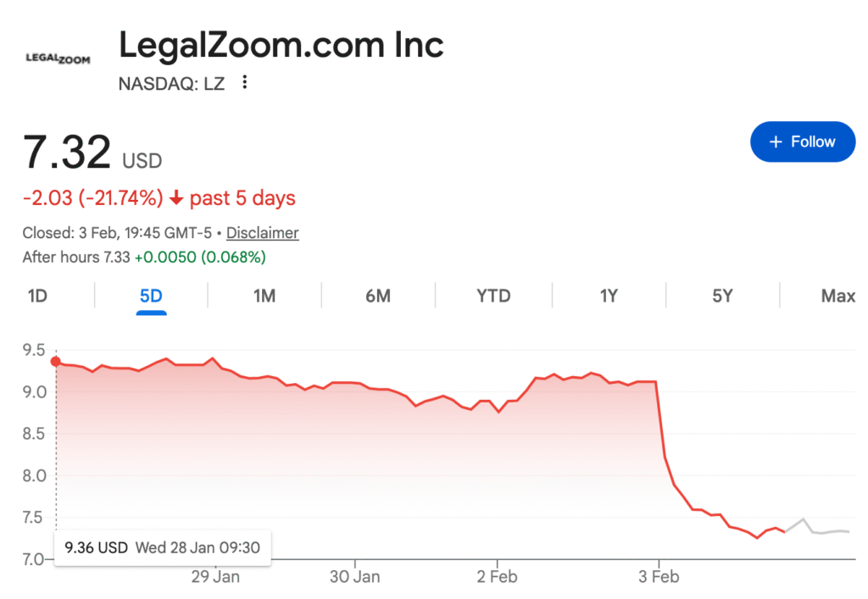Switch to the 1M time range
This screenshot has height=599, width=868.
pyautogui.click(x=264, y=296)
